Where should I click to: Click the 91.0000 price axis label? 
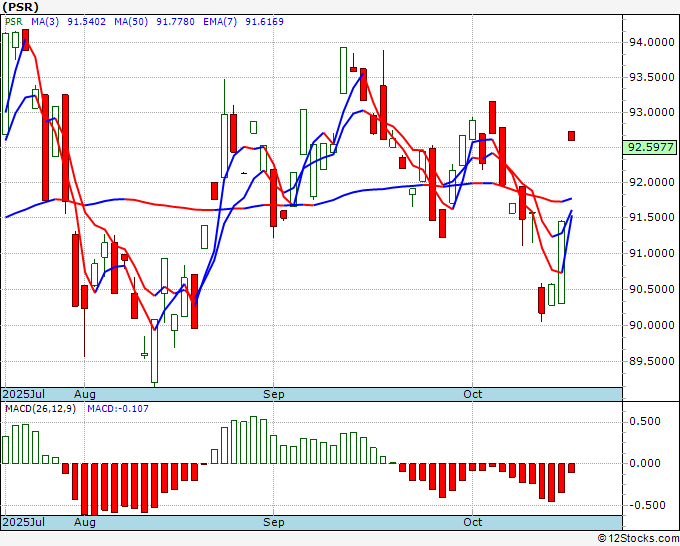pos(651,253)
